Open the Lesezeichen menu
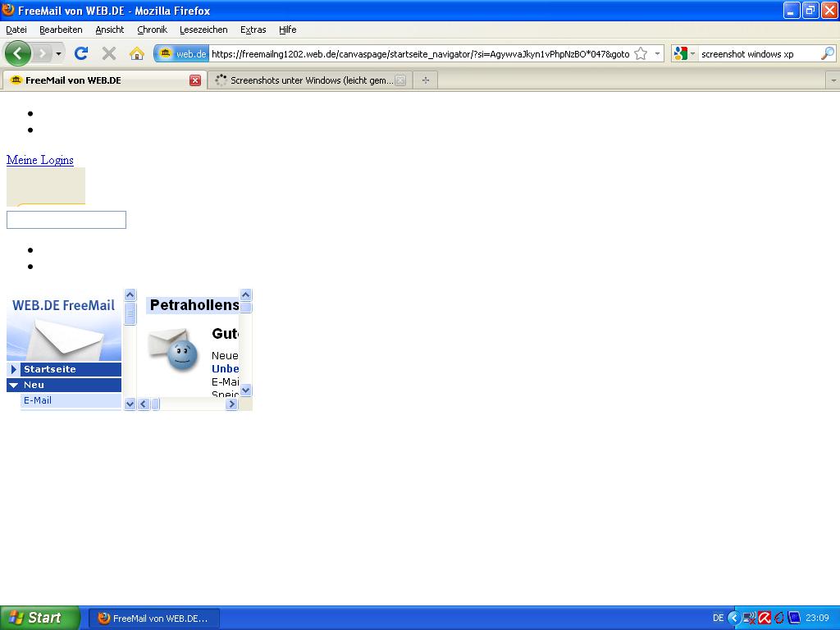This screenshot has width=840, height=630. (203, 30)
